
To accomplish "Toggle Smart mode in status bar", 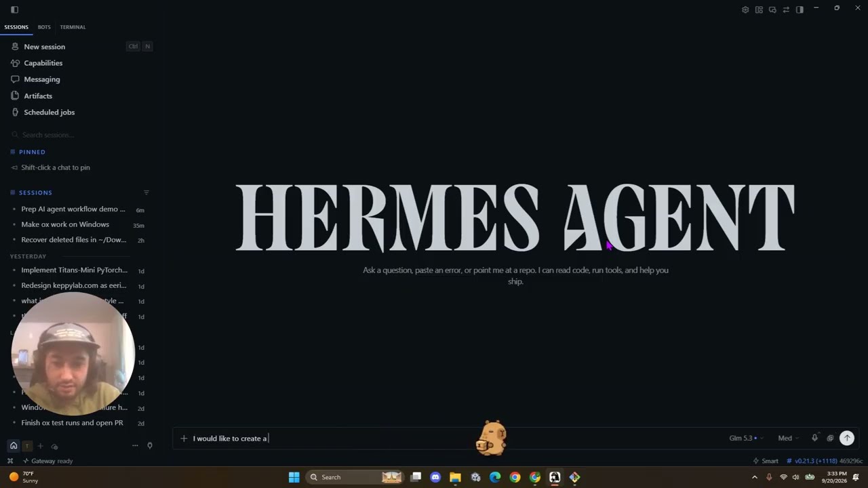I will click(766, 461).
